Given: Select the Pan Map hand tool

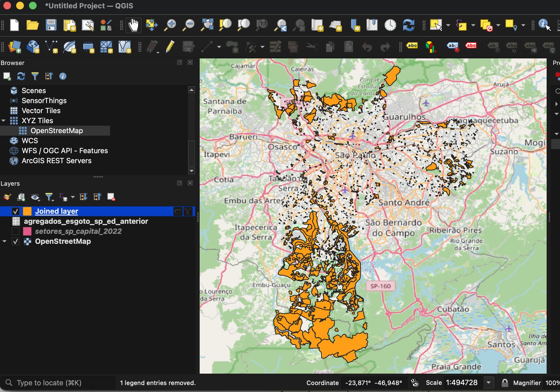Looking at the screenshot, I should point(133,25).
